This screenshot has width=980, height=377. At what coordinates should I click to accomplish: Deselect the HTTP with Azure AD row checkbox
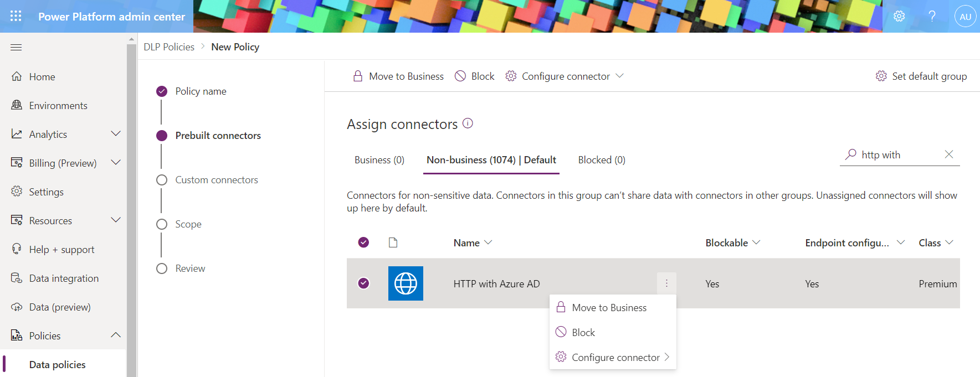363,283
